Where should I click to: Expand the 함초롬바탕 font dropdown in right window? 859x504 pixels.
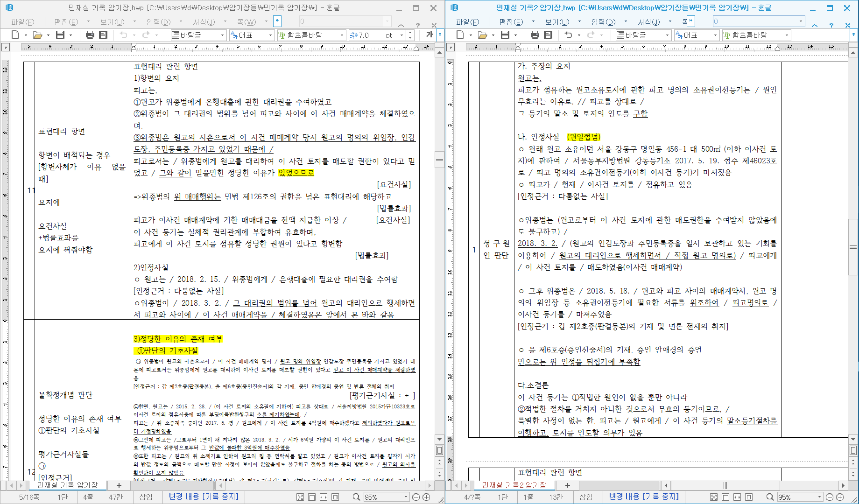coord(787,35)
